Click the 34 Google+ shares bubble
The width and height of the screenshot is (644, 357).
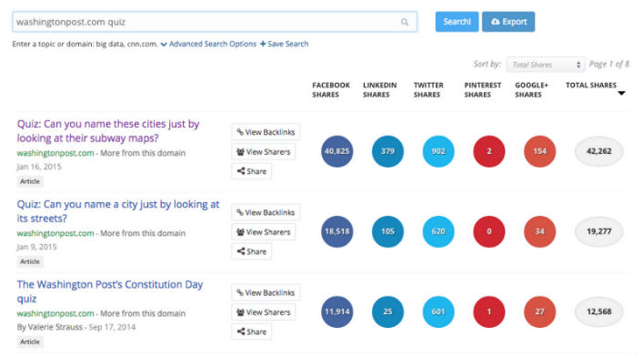click(x=539, y=231)
